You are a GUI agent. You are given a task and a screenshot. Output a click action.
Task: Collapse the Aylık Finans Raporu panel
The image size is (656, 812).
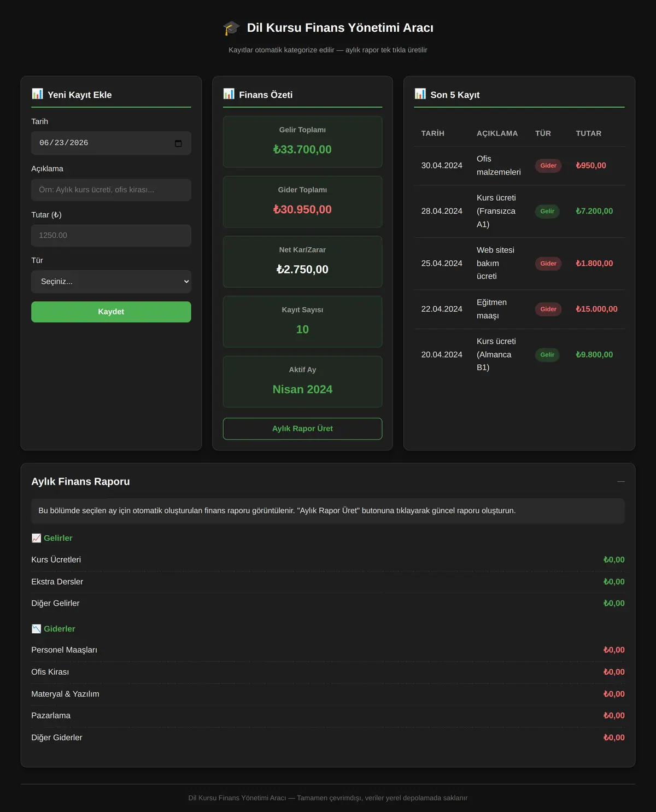coord(620,482)
